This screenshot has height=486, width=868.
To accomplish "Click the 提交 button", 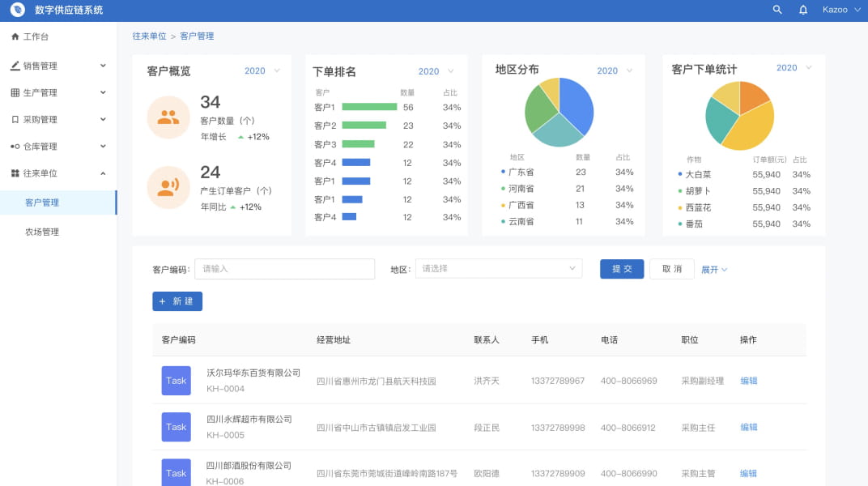I will [622, 269].
